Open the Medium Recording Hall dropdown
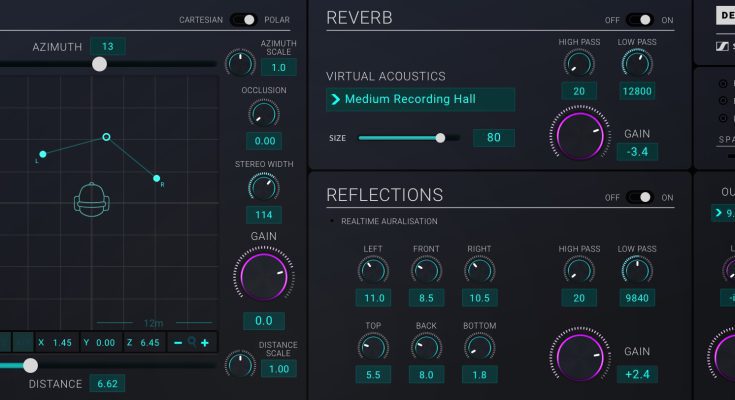Screen dimensions: 735x400 point(421,99)
